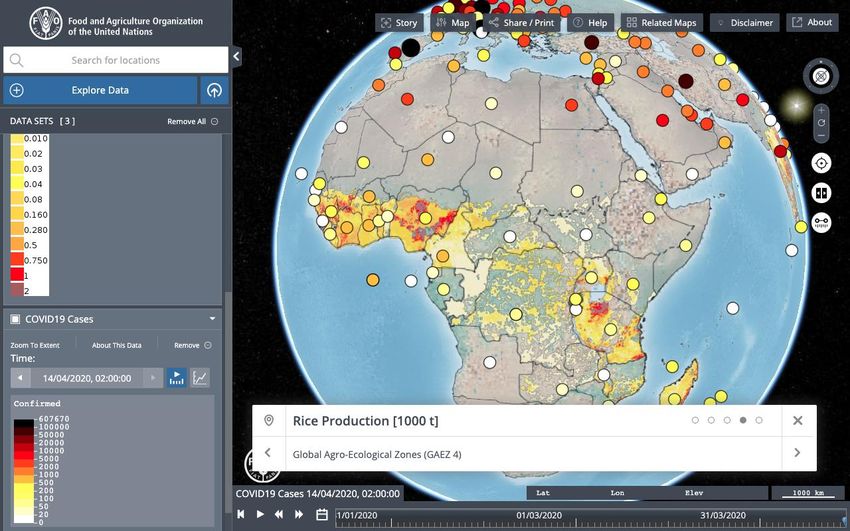Select first story page dot
Screen dimensions: 850x531
tap(696, 420)
